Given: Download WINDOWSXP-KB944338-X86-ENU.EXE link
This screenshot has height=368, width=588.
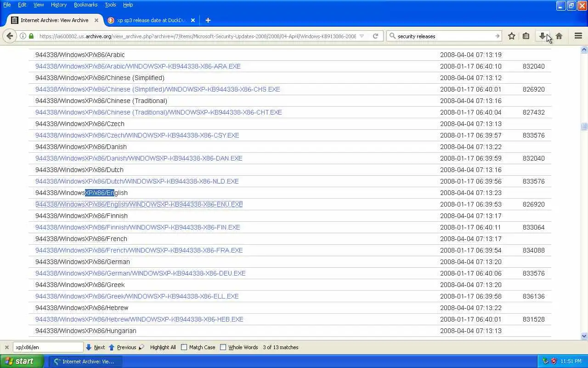Looking at the screenshot, I should [139, 204].
